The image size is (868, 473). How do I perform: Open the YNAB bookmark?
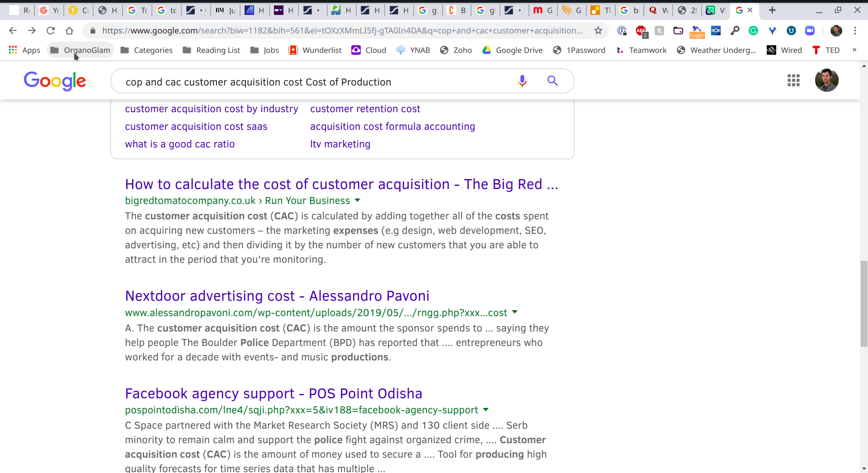coord(413,50)
